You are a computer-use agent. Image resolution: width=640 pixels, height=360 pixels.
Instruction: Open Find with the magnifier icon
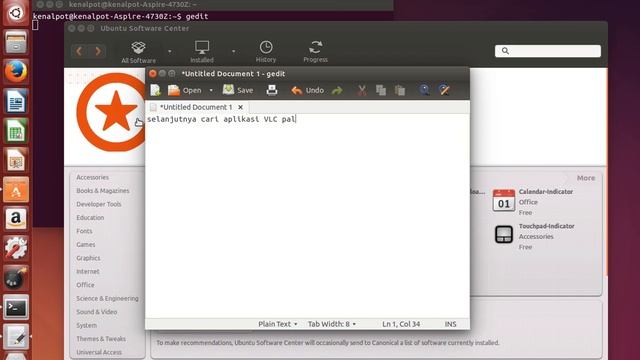pyautogui.click(x=424, y=90)
